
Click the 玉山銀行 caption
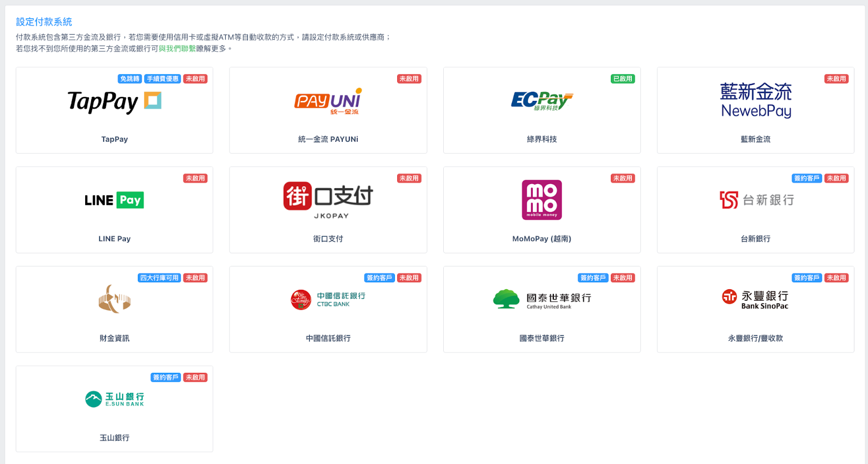coord(114,438)
